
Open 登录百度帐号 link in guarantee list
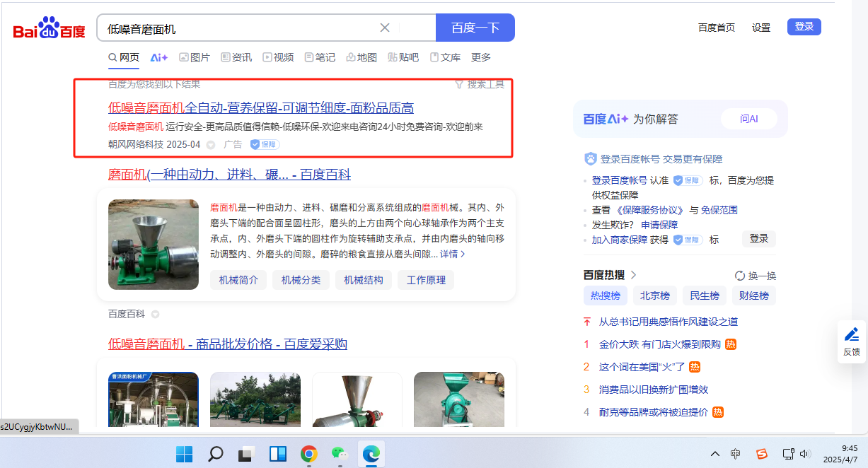pyautogui.click(x=619, y=180)
